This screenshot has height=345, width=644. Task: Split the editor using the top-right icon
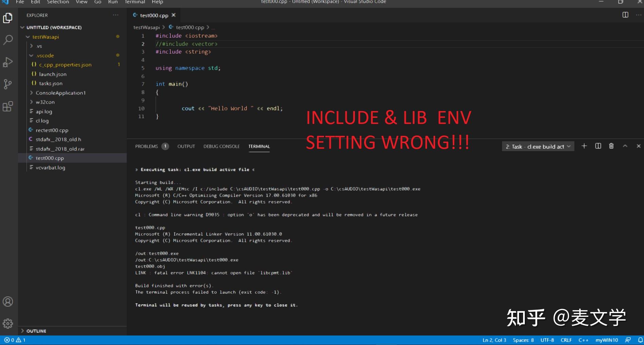tap(625, 15)
